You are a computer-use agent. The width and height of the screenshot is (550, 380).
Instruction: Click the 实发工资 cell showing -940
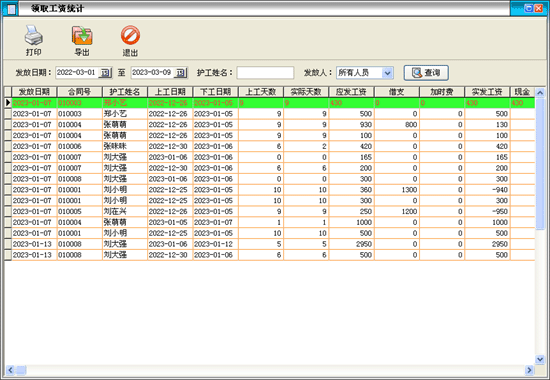(x=487, y=190)
